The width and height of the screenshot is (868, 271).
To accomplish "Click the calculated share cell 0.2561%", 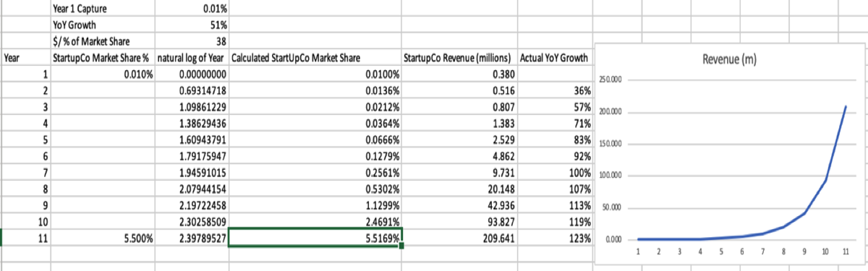I will pos(315,173).
